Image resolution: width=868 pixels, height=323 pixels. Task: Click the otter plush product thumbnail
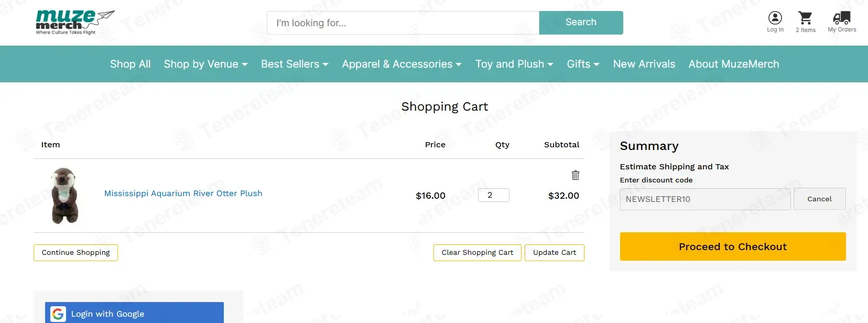65,196
